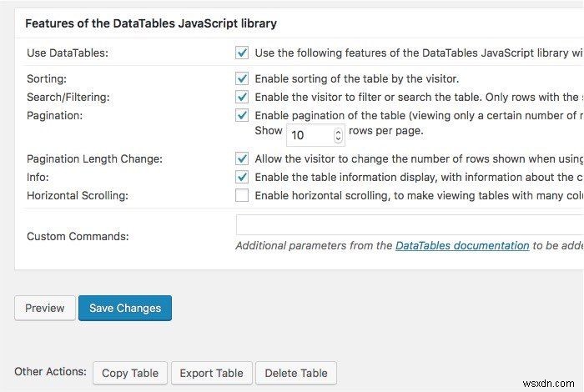Disable the Sorting checkbox

point(242,78)
